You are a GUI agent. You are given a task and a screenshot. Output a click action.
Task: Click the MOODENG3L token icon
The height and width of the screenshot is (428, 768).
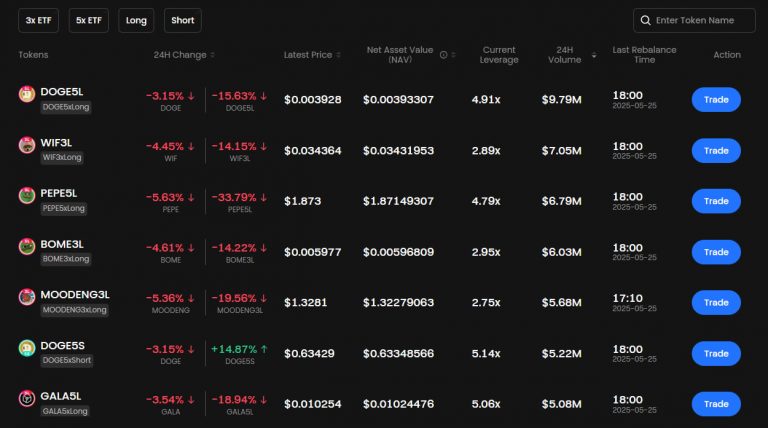tap(27, 297)
